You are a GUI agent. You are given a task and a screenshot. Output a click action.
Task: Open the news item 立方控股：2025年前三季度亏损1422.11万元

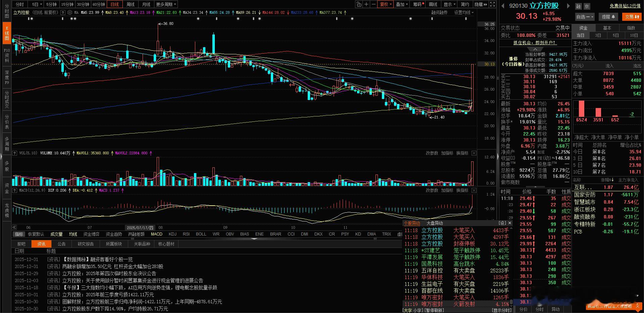[x=108, y=295]
